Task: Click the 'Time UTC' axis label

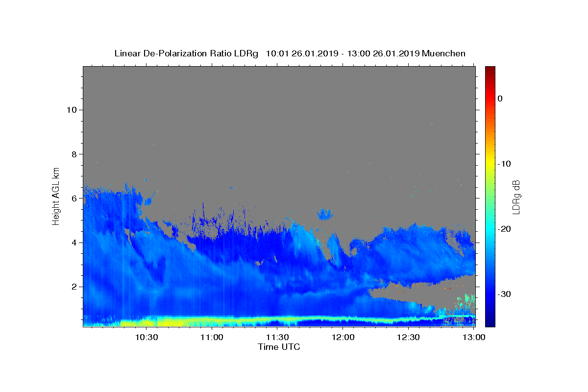Action: coord(279,347)
